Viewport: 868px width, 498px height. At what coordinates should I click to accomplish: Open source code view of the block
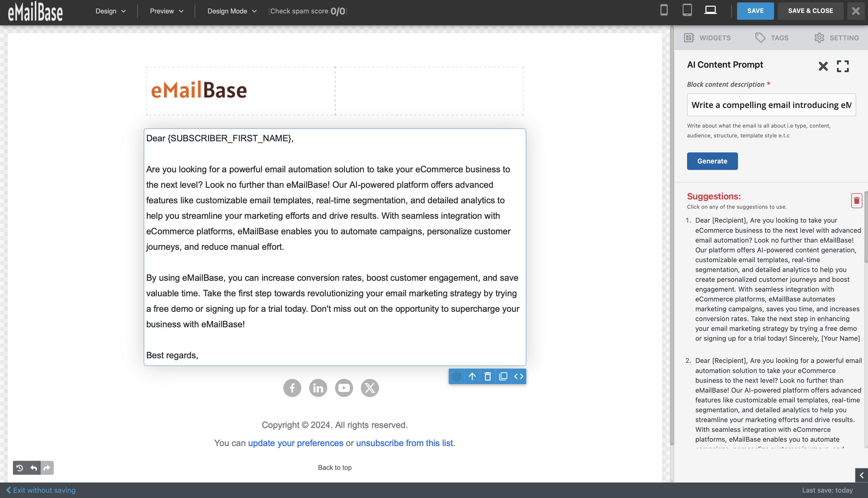point(519,376)
